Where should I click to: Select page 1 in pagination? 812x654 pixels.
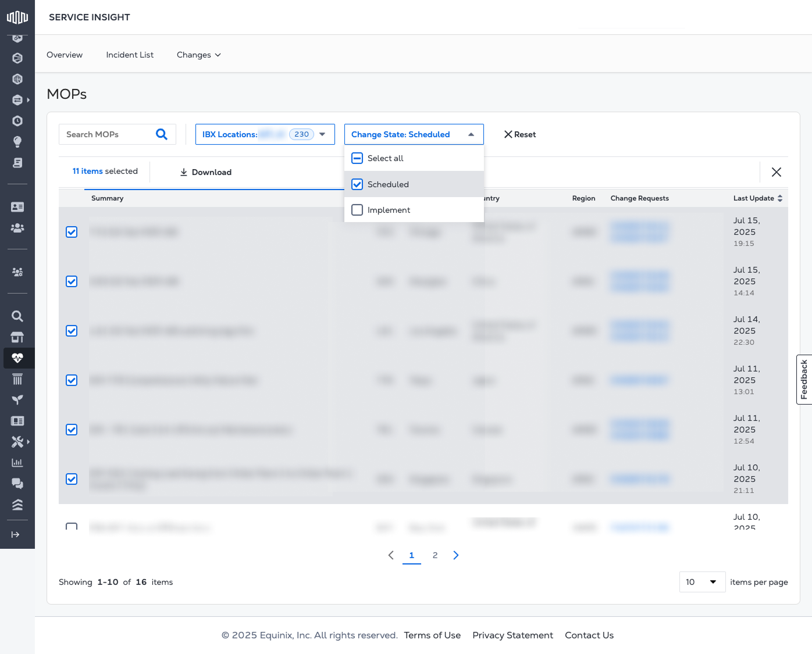coord(412,555)
